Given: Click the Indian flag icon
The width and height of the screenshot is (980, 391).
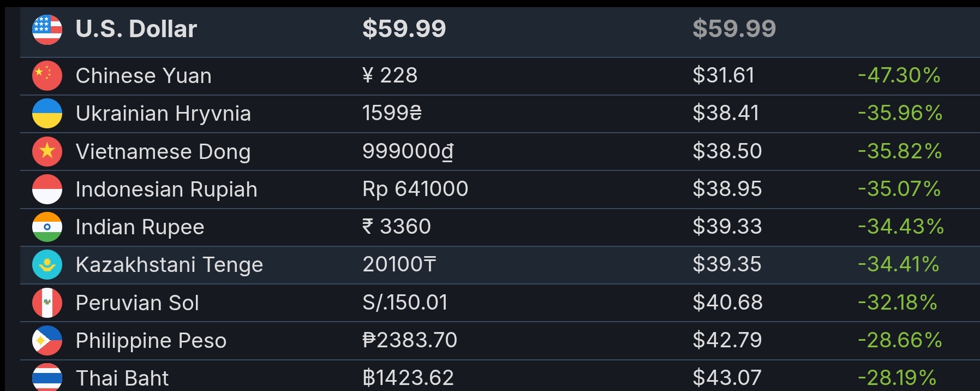Looking at the screenshot, I should (47, 227).
